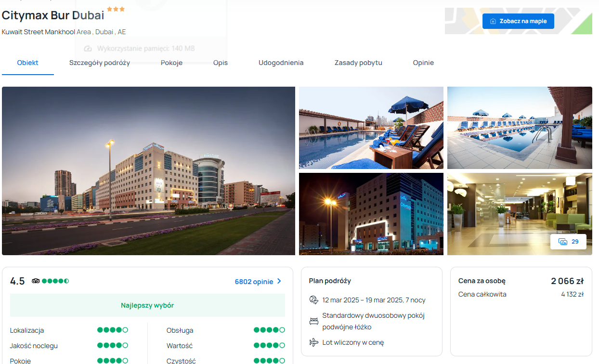The width and height of the screenshot is (599, 364).
Task: Click the Wartość rating label
Action: [x=180, y=346]
